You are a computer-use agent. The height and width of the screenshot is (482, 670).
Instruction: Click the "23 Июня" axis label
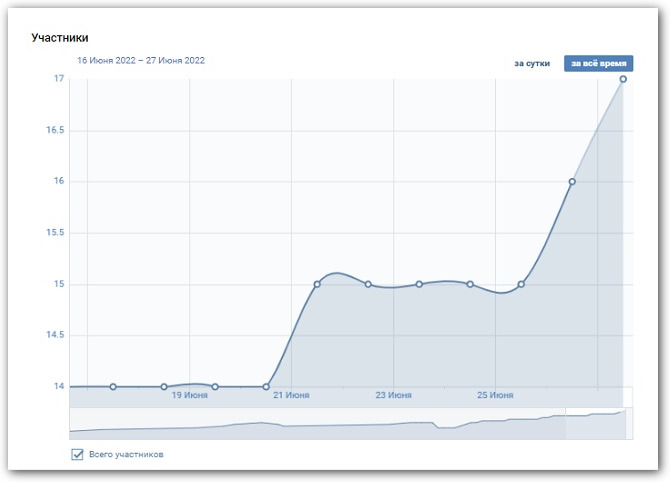tap(393, 396)
